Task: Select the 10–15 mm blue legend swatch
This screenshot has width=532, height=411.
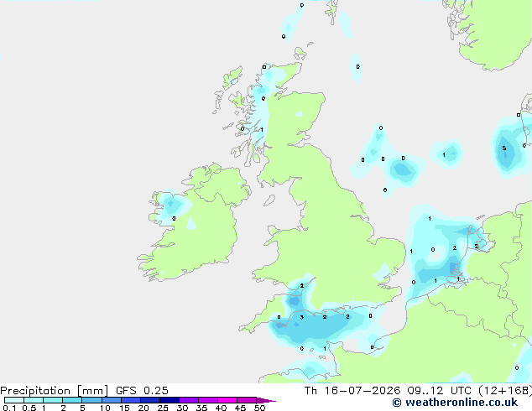Action: [112, 400]
